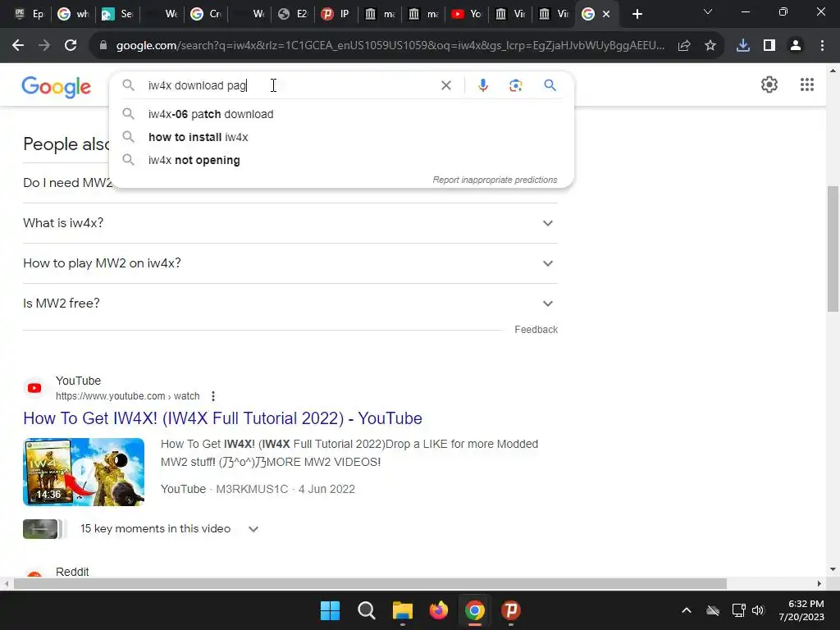
Task: Start voice search with the microphone
Action: [482, 85]
